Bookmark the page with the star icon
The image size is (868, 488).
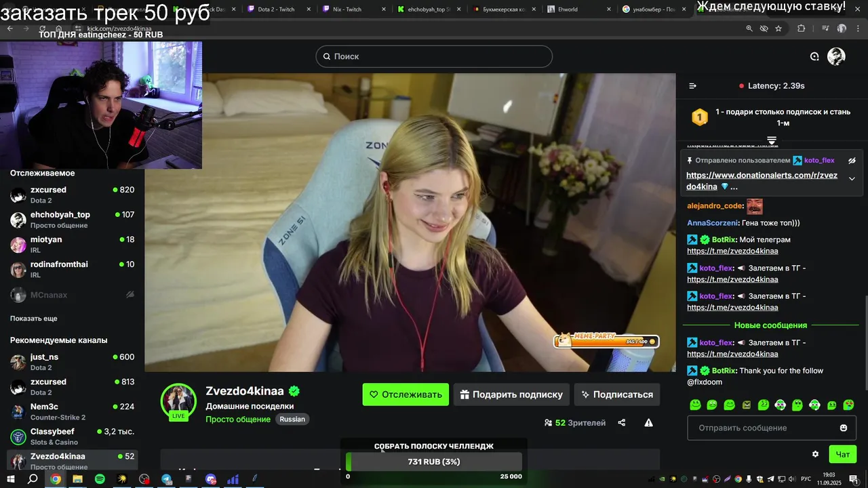(778, 28)
